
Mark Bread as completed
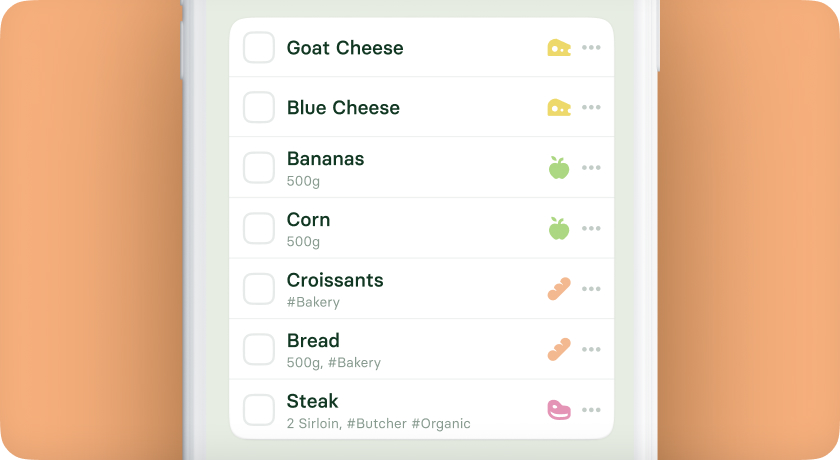tap(259, 349)
